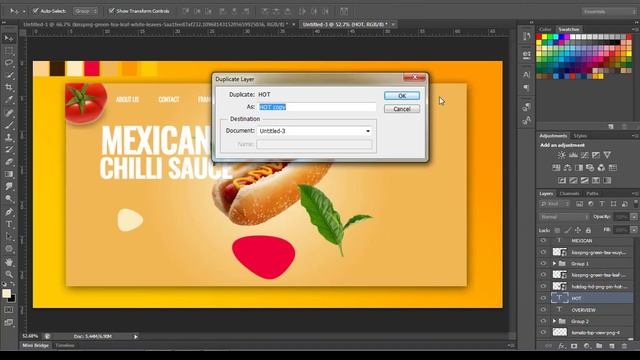Switch to the Styles panel tab

(x=580, y=136)
